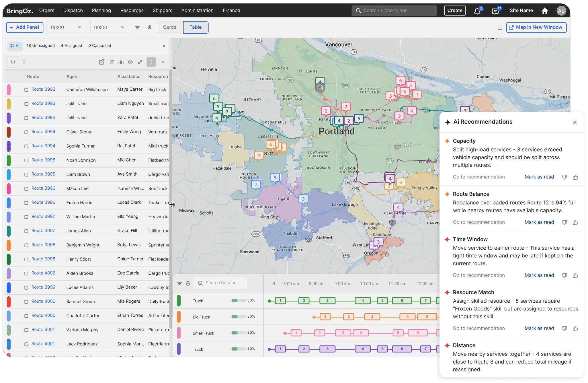Open the Dispatch menu
588x383 pixels.
click(x=73, y=10)
